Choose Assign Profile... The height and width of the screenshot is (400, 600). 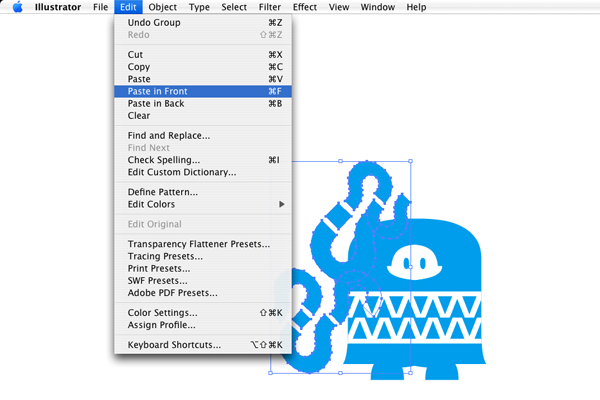click(x=203, y=325)
